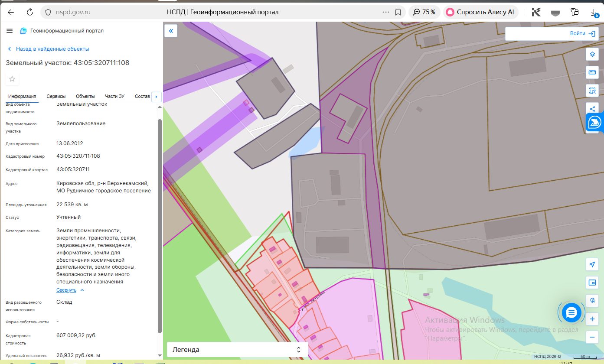Screen dimensions: 604x364
Task: Zoom out the map with the minus button
Action: [592, 337]
